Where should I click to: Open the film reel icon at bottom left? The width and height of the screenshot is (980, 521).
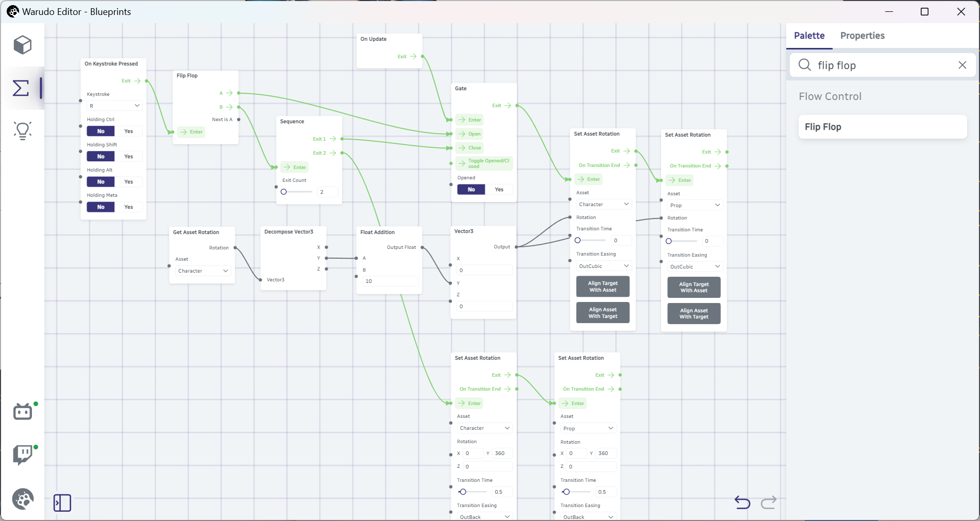pos(23,499)
